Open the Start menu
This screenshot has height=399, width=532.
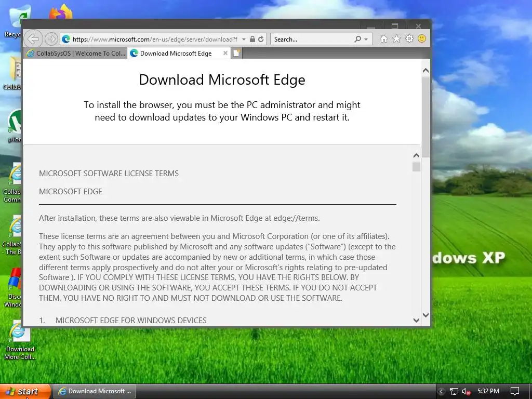[25, 392]
